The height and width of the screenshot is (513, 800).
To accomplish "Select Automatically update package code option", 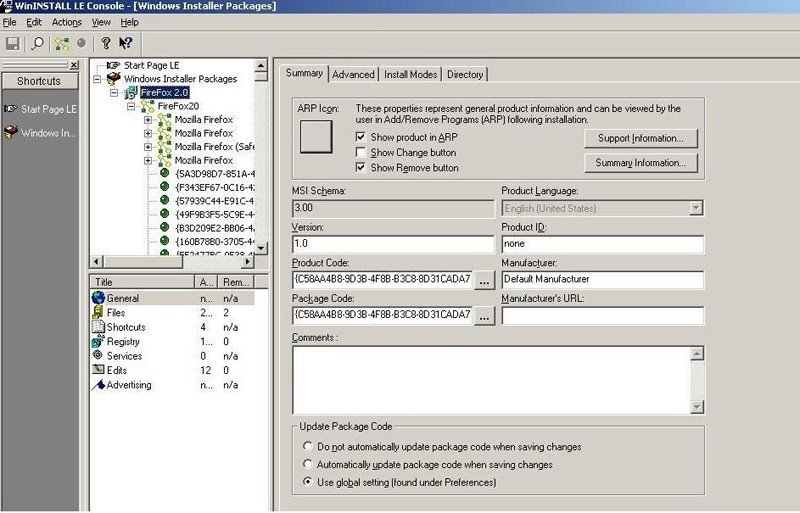I will [308, 464].
